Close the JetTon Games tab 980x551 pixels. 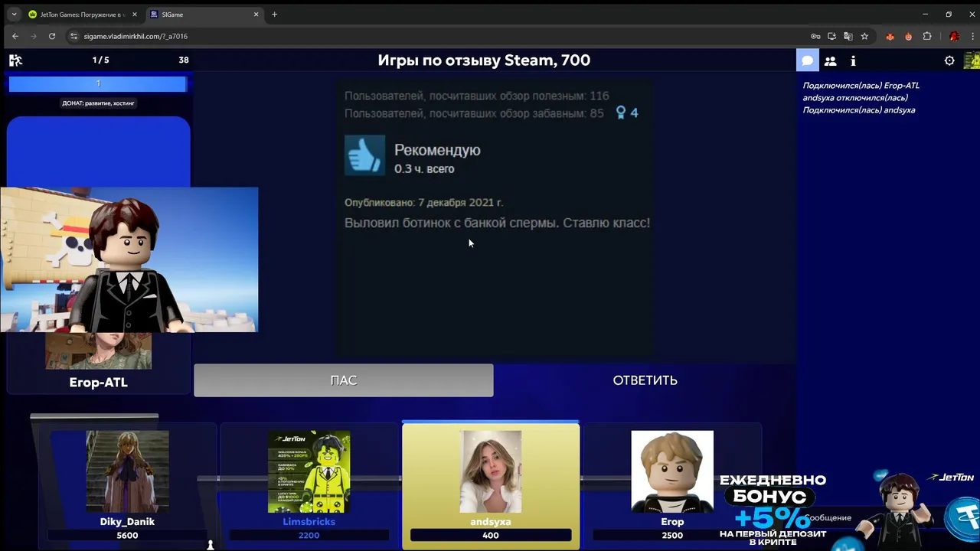(134, 15)
